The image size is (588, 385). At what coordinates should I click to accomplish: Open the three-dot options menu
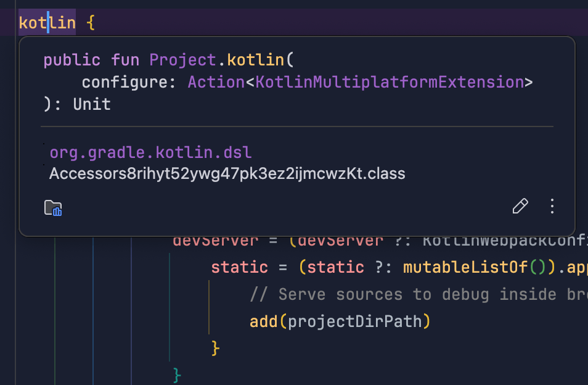[552, 206]
